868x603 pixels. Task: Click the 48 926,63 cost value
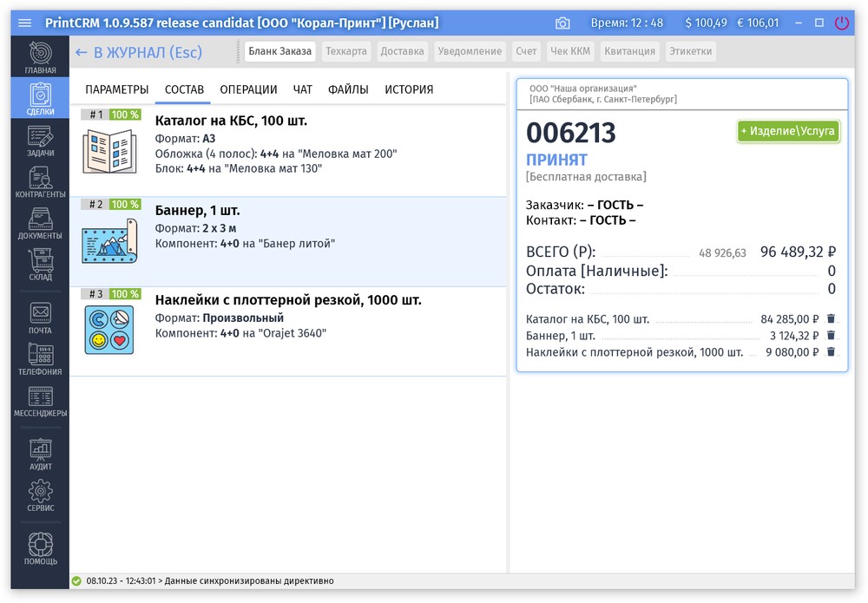tap(722, 252)
